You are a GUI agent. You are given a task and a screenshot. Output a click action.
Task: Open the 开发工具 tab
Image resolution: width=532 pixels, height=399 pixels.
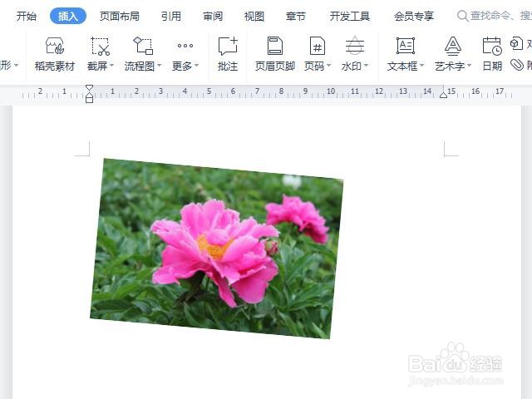click(350, 16)
